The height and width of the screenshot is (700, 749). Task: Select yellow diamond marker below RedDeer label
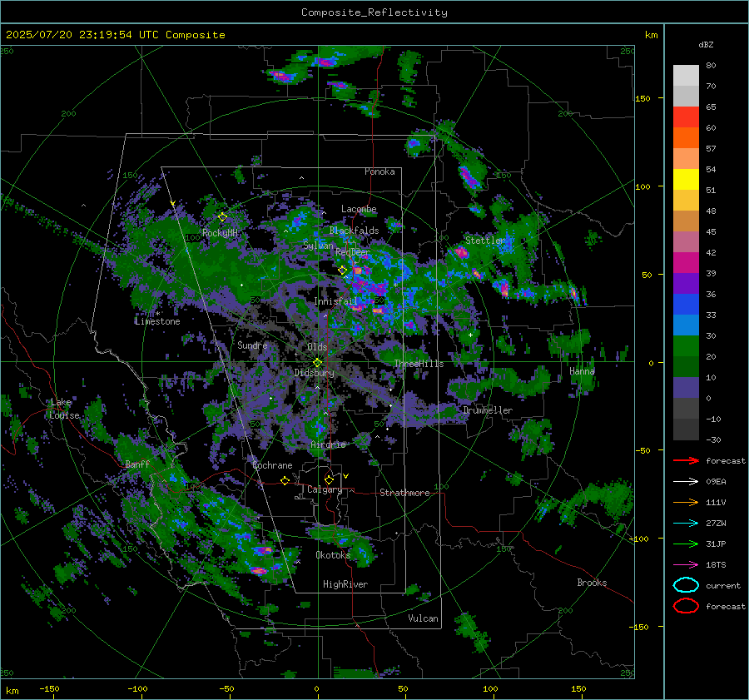342,271
